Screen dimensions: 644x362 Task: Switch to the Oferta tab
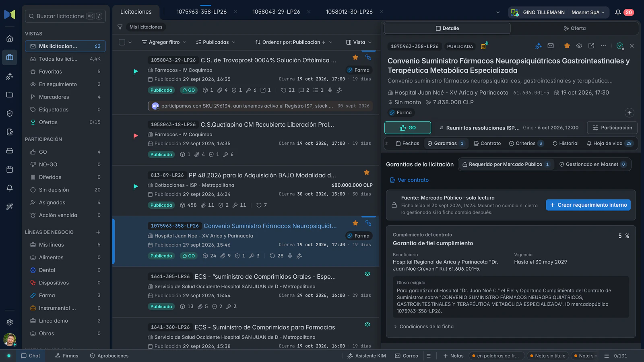click(574, 28)
